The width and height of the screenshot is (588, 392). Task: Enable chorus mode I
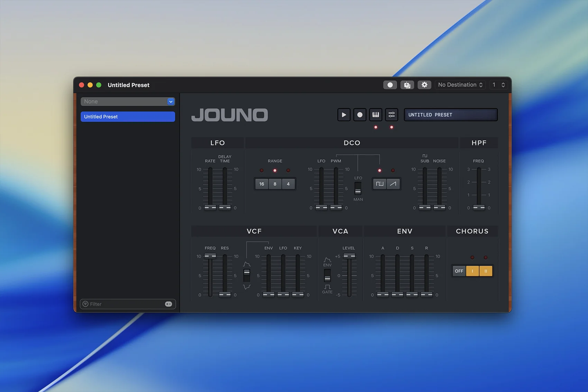(x=472, y=271)
